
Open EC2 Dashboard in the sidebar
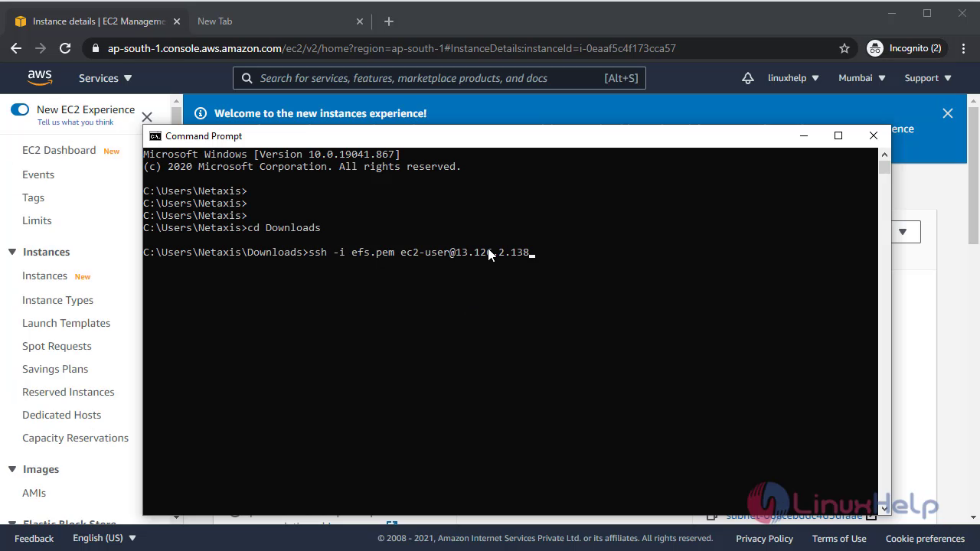(59, 150)
